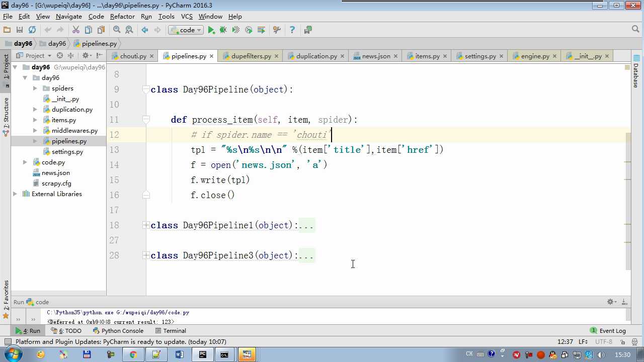The height and width of the screenshot is (362, 644).
Task: Open the VCS menu
Action: (187, 17)
